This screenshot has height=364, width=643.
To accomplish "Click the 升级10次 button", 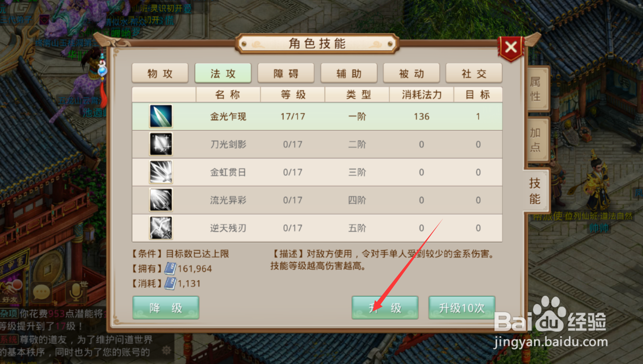I will point(462,308).
